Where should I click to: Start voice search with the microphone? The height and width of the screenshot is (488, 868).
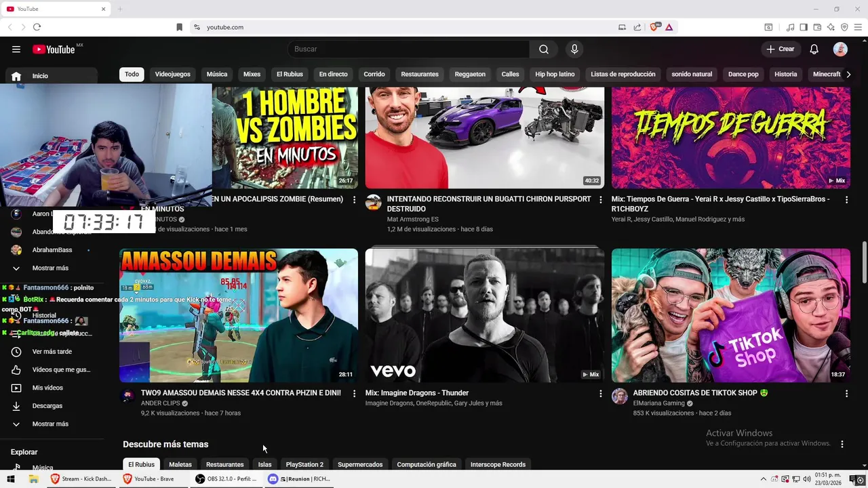click(574, 49)
